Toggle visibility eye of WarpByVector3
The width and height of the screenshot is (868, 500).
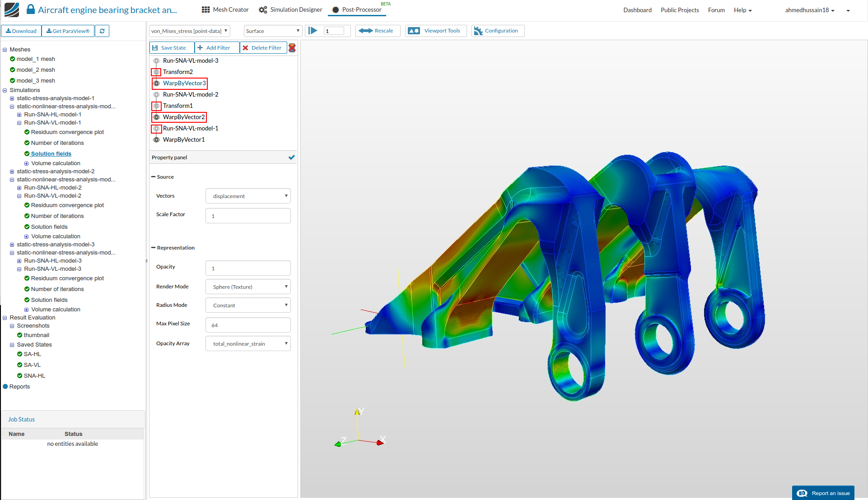tap(156, 83)
